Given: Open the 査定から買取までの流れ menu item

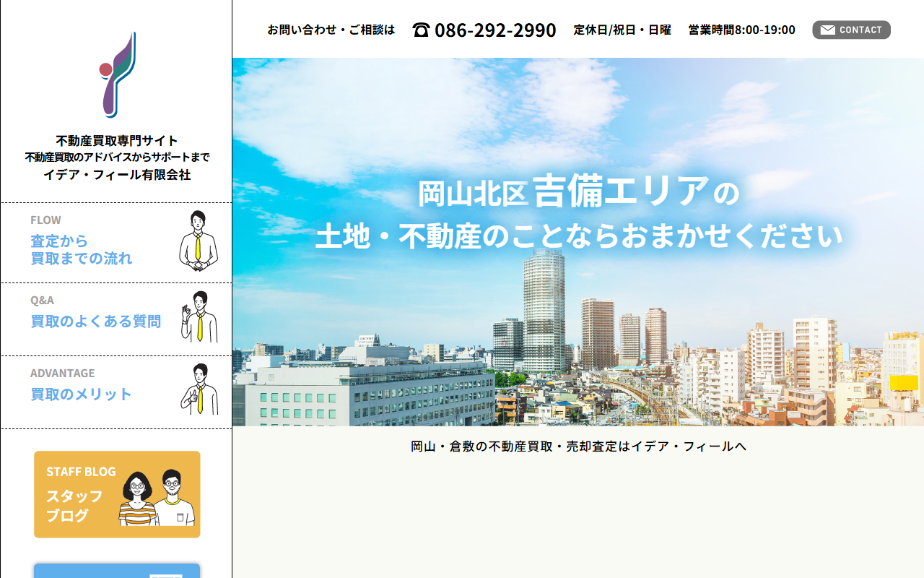Looking at the screenshot, I should (x=116, y=243).
